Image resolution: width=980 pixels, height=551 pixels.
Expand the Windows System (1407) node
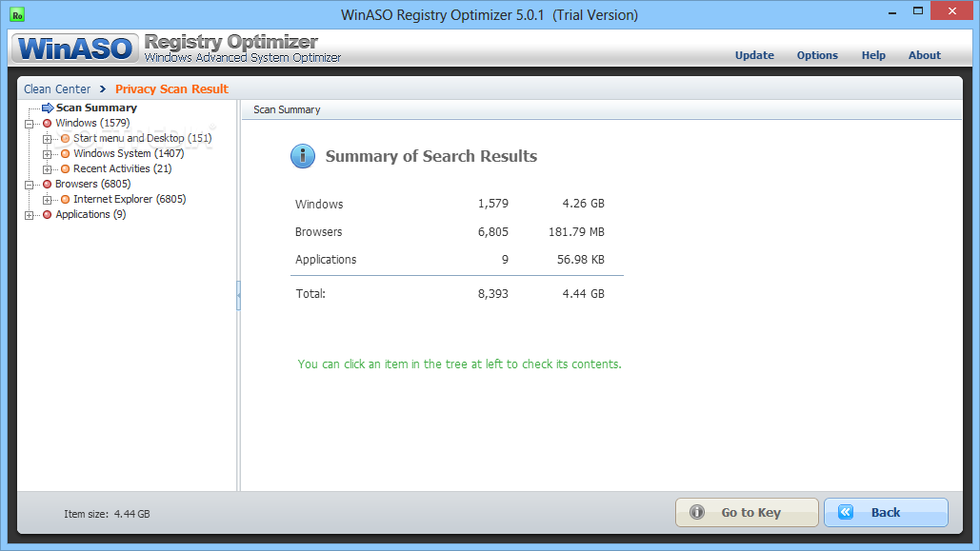click(x=47, y=154)
